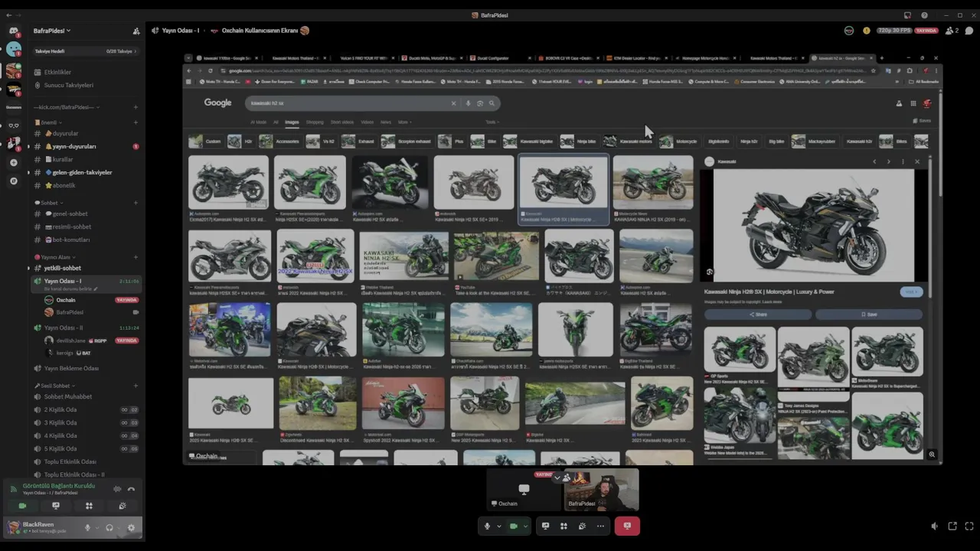Open the Takviye Hedefi boost goal bar
This screenshot has height=551, width=980.
point(86,51)
